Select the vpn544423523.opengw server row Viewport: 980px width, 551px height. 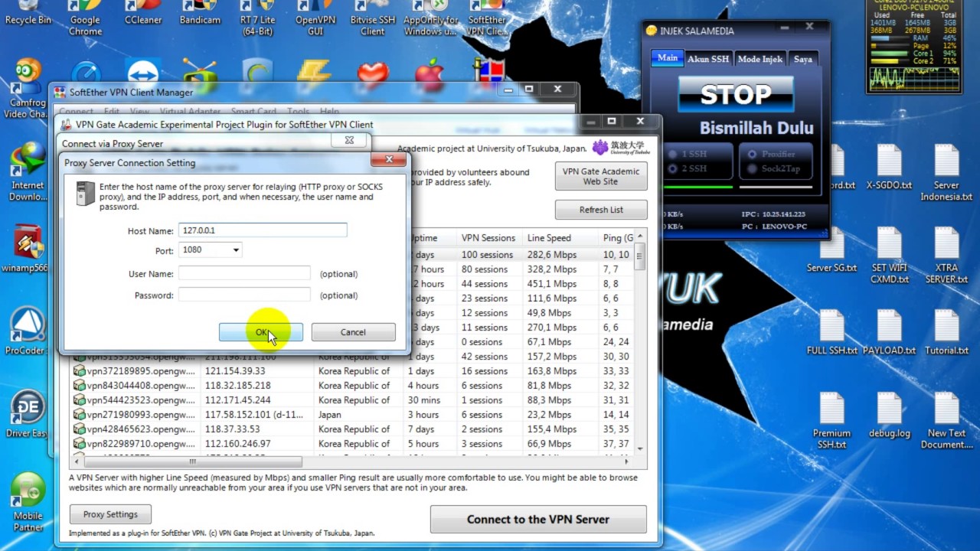(353, 400)
